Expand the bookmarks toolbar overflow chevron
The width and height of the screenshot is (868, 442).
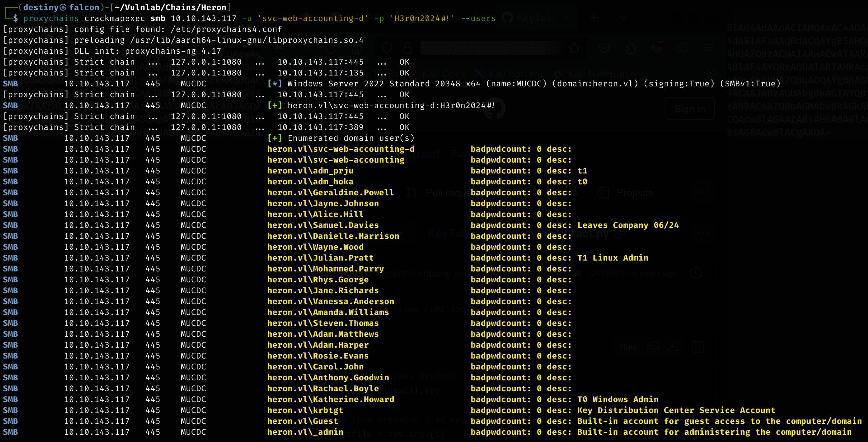click(712, 74)
